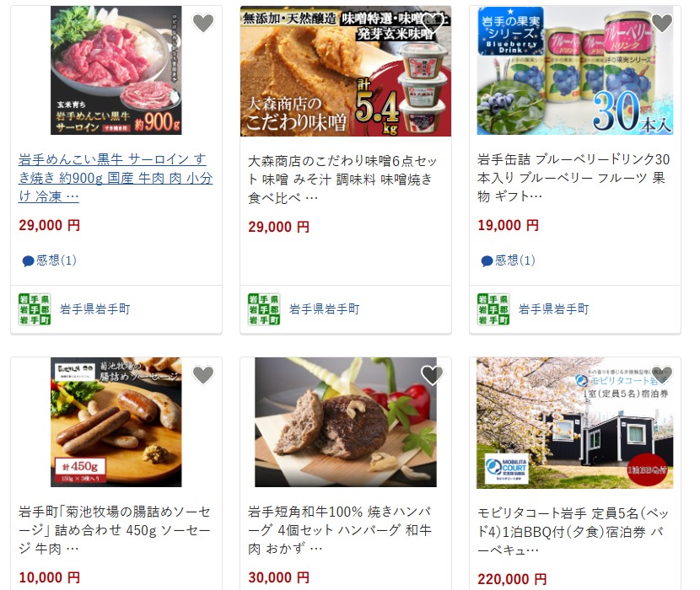Open 岩手缶詰 ブルーベリードリンク30本入り title
Image resolution: width=700 pixels, height=590 pixels.
pos(573,178)
